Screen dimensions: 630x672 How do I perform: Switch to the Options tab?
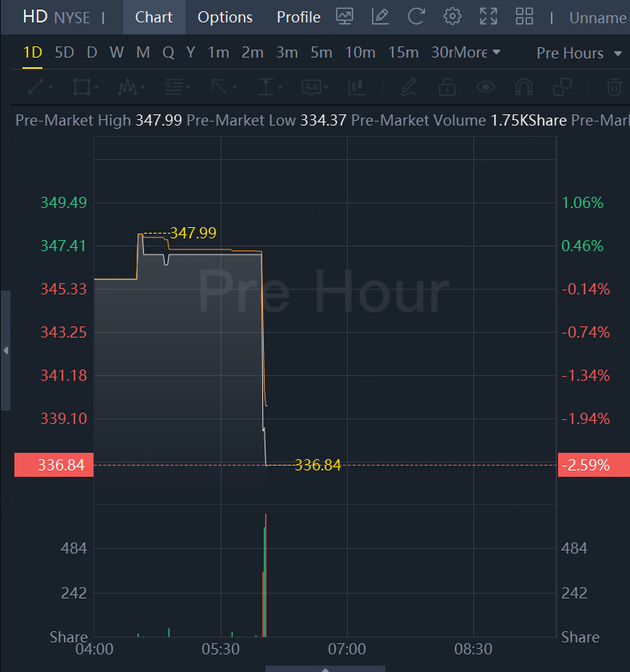tap(225, 17)
